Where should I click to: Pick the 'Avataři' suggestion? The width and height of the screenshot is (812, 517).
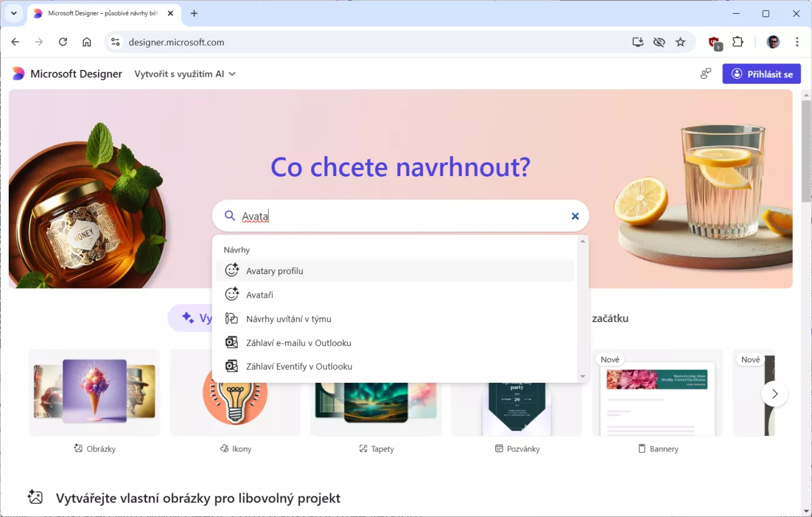pyautogui.click(x=259, y=295)
